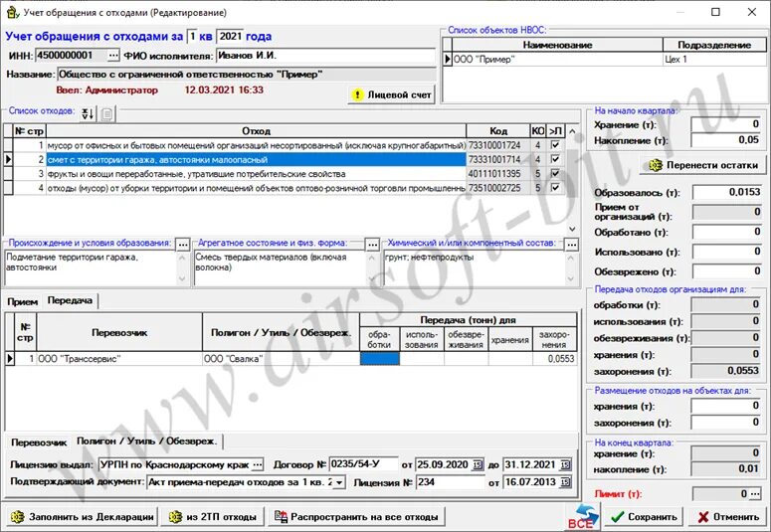Click the Заполнить из Декларации button
The width and height of the screenshot is (771, 532).
point(83,517)
